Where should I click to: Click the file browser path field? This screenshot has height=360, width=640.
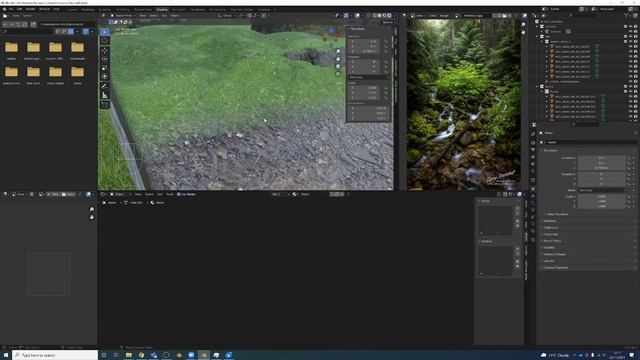tap(67, 24)
